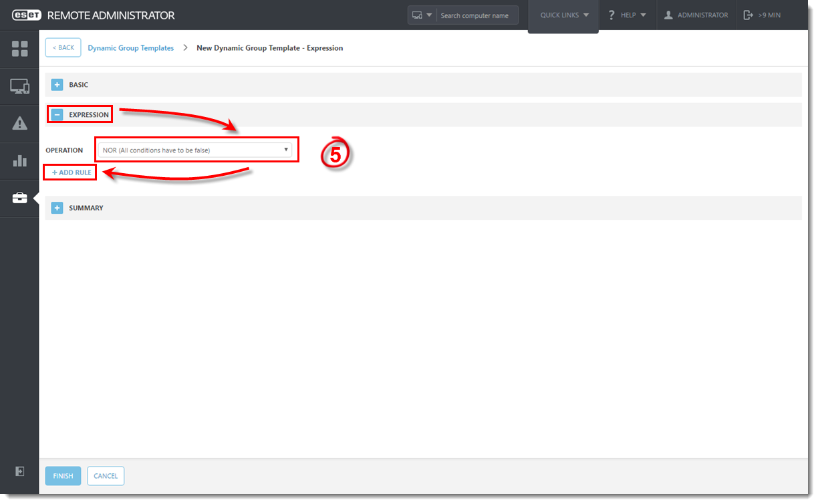Expand the SUMMARY section
The image size is (818, 504).
57,208
